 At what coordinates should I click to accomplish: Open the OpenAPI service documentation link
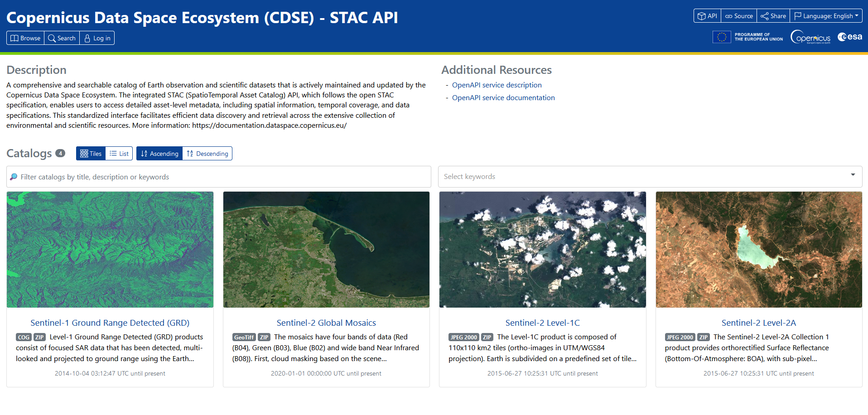(x=503, y=98)
